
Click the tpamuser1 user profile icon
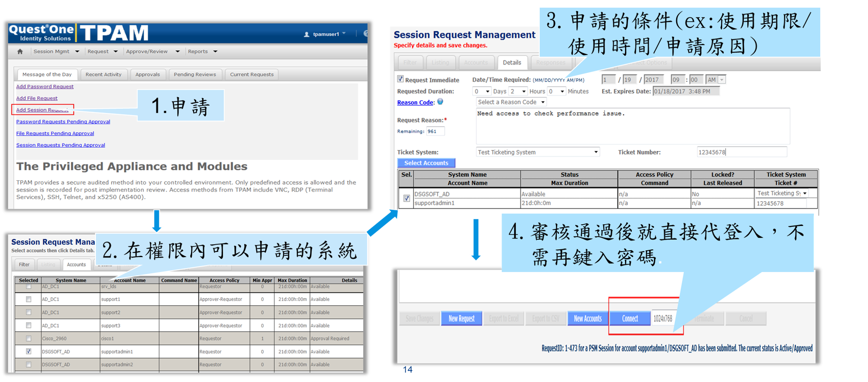click(x=306, y=34)
